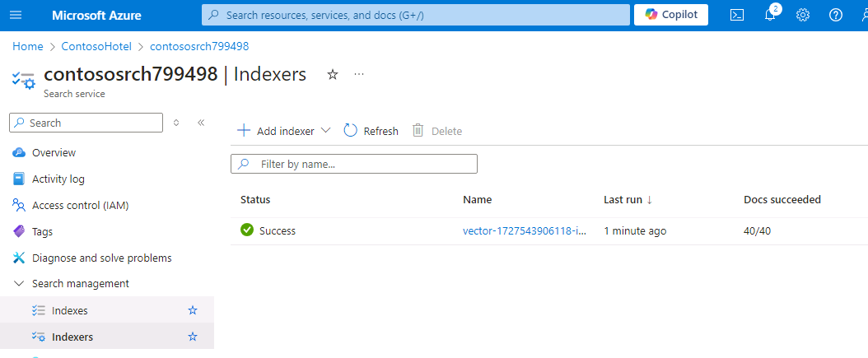Viewport: 868px width, 358px height.
Task: Sort by the Name column header
Action: pyautogui.click(x=477, y=200)
